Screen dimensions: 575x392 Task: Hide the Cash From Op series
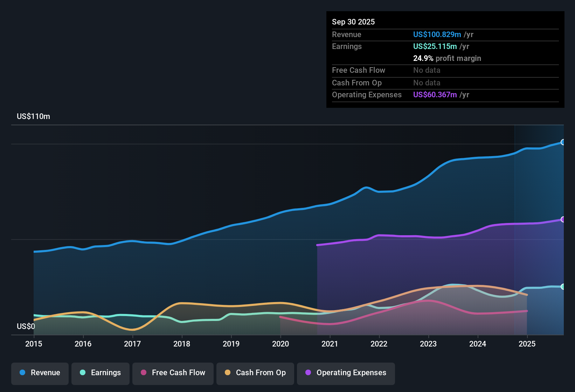[x=255, y=373]
